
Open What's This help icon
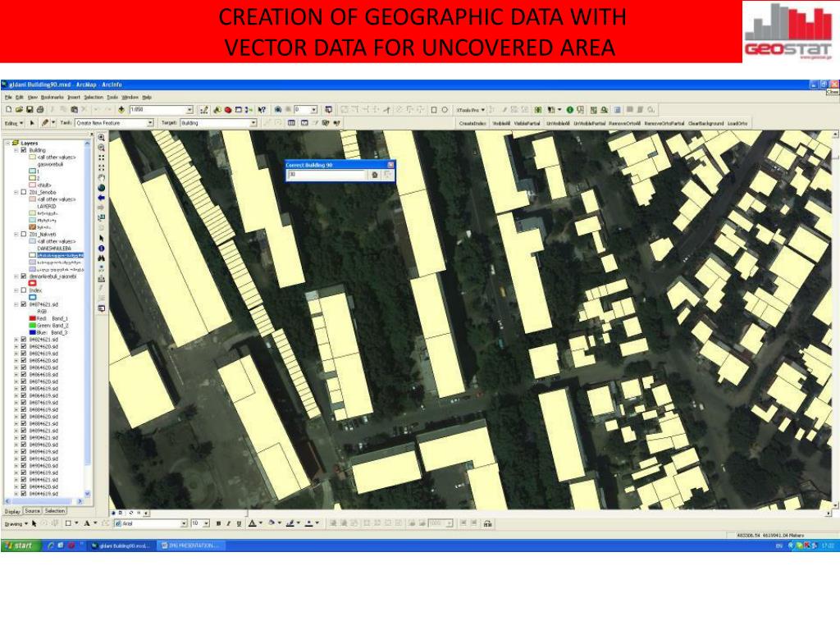pos(262,110)
